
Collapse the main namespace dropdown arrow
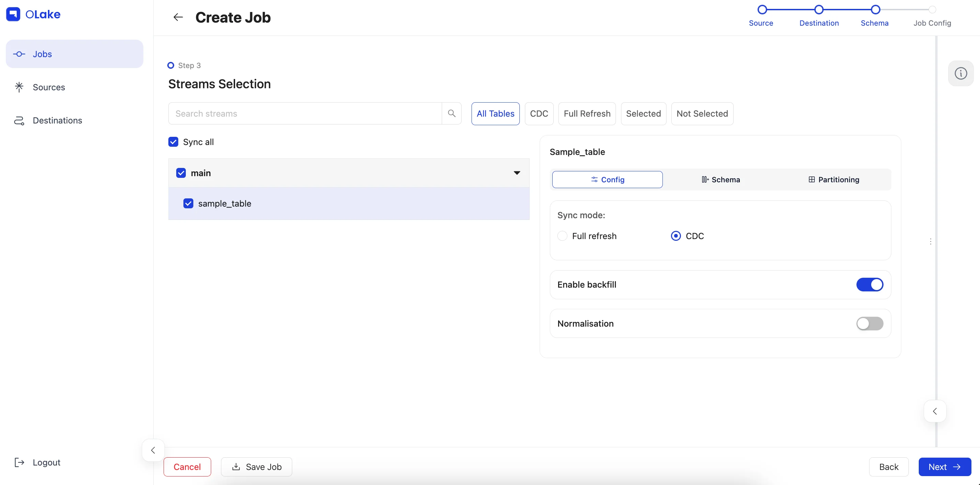click(517, 173)
